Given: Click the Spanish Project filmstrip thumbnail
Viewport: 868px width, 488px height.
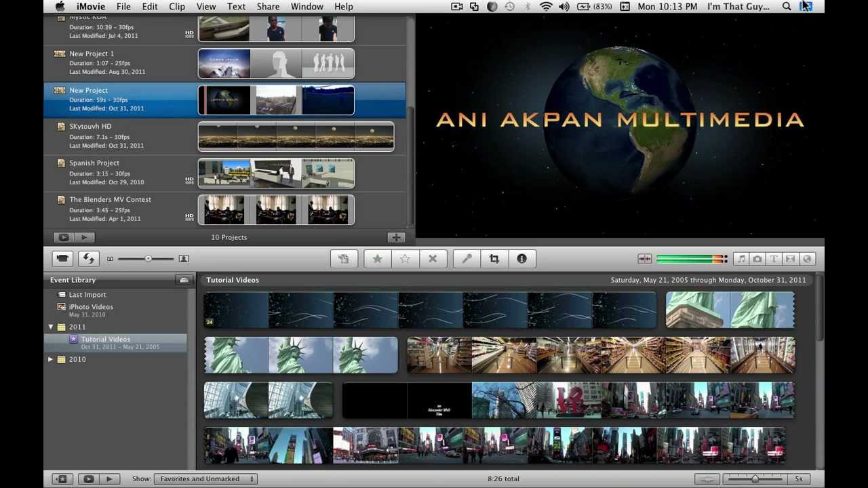Looking at the screenshot, I should (x=276, y=173).
